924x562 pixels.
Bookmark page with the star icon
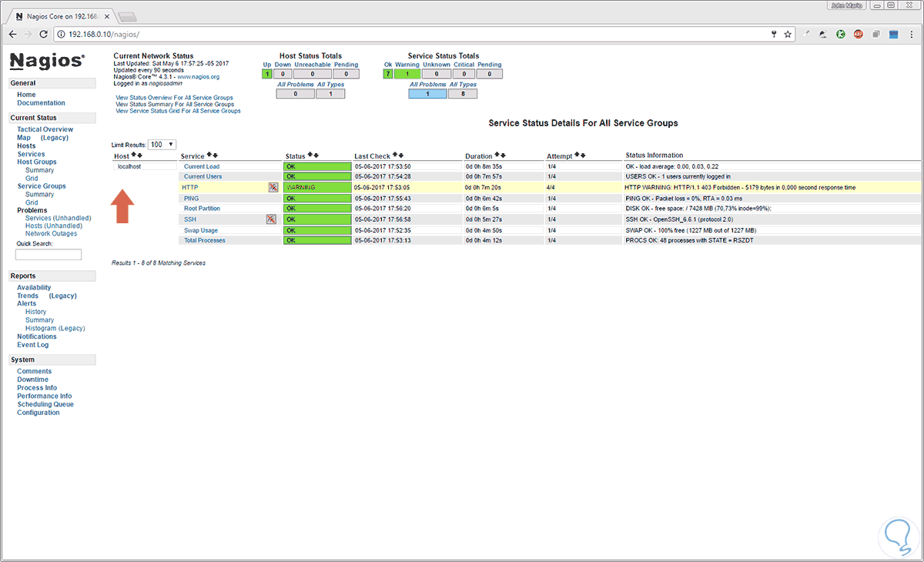788,34
